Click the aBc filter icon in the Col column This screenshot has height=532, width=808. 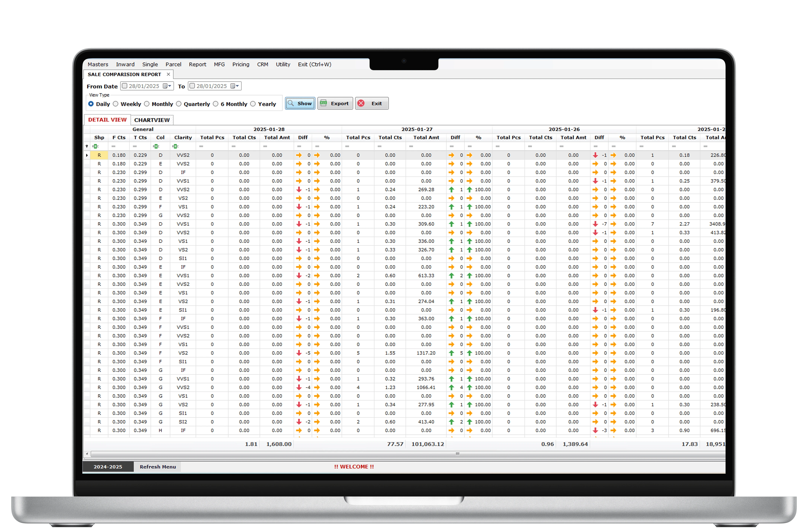coord(156,146)
